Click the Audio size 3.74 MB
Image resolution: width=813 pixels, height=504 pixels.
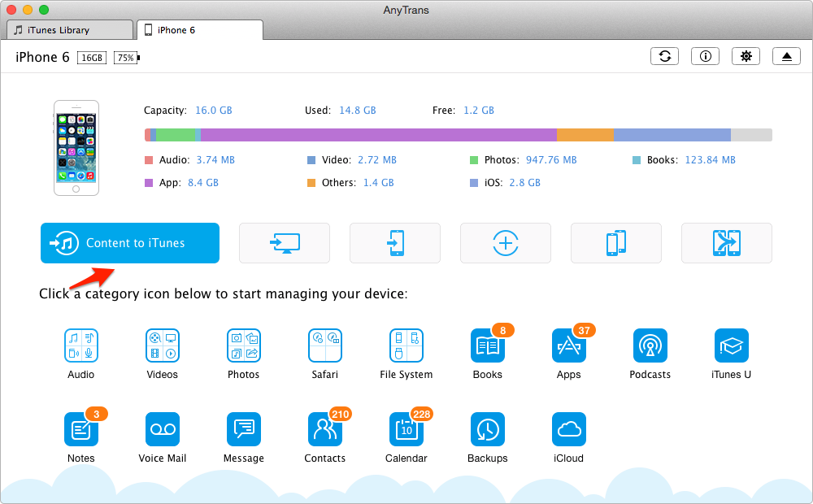pyautogui.click(x=215, y=160)
